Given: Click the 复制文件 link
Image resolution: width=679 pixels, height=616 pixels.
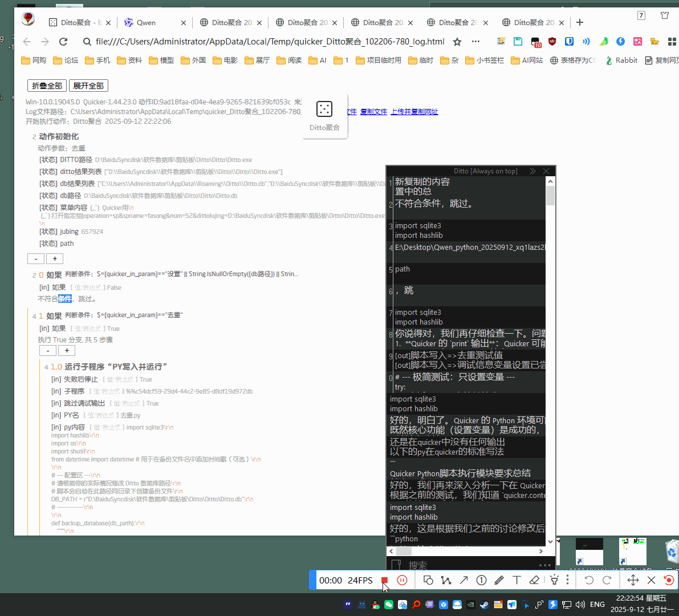Looking at the screenshot, I should tap(374, 112).
